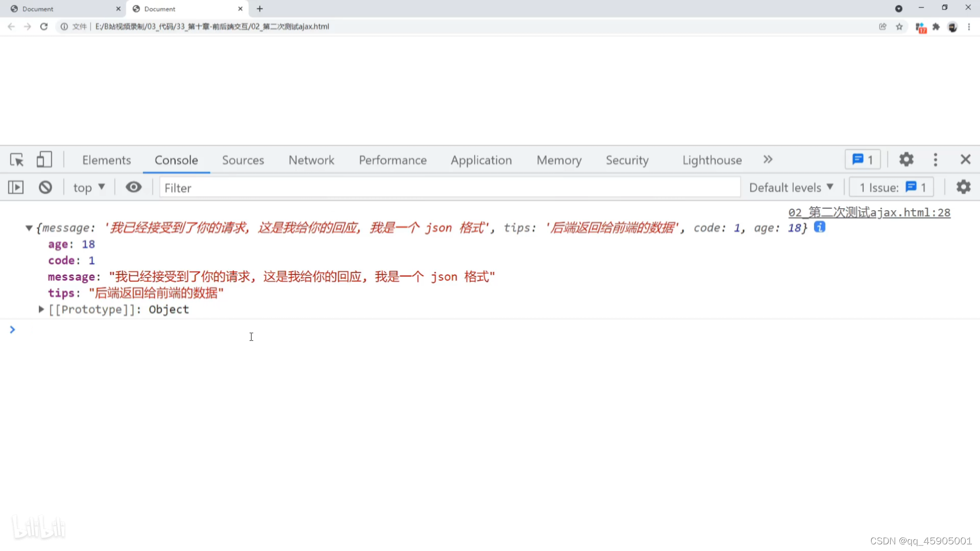This screenshot has height=551, width=980.
Task: Open console settings gear icon
Action: pyautogui.click(x=963, y=187)
